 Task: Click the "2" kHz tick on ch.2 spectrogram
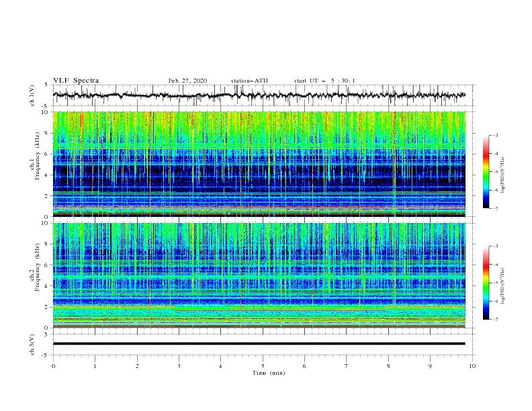coord(47,307)
